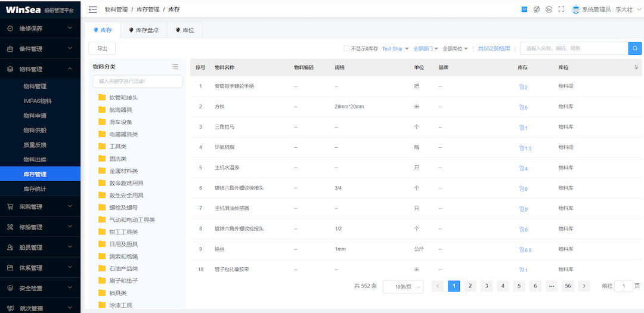Go to page 56
The image size is (644, 313).
click(568, 286)
